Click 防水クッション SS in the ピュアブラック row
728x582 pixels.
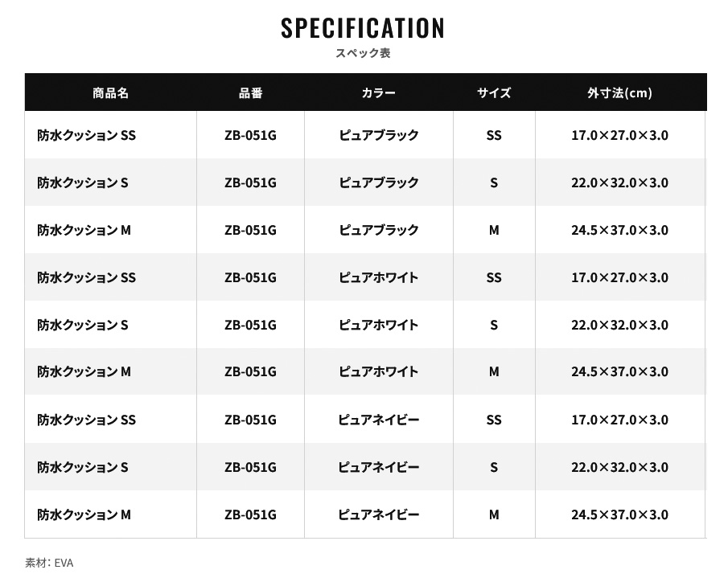[x=86, y=135]
